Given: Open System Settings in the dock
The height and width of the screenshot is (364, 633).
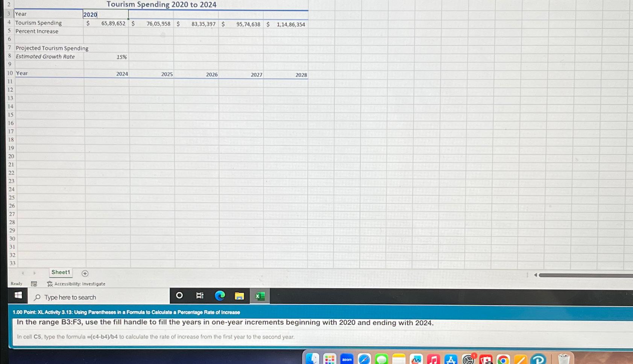Looking at the screenshot, I should coord(468,359).
